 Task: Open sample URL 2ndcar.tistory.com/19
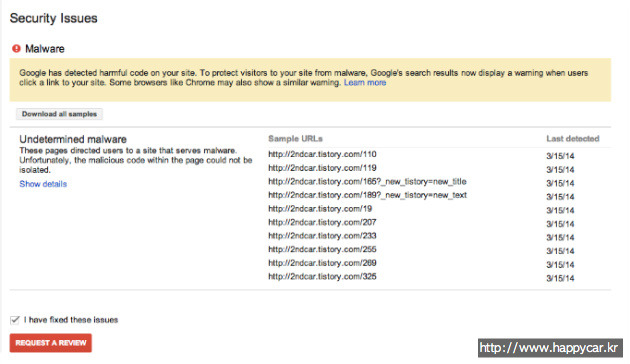pyautogui.click(x=320, y=209)
